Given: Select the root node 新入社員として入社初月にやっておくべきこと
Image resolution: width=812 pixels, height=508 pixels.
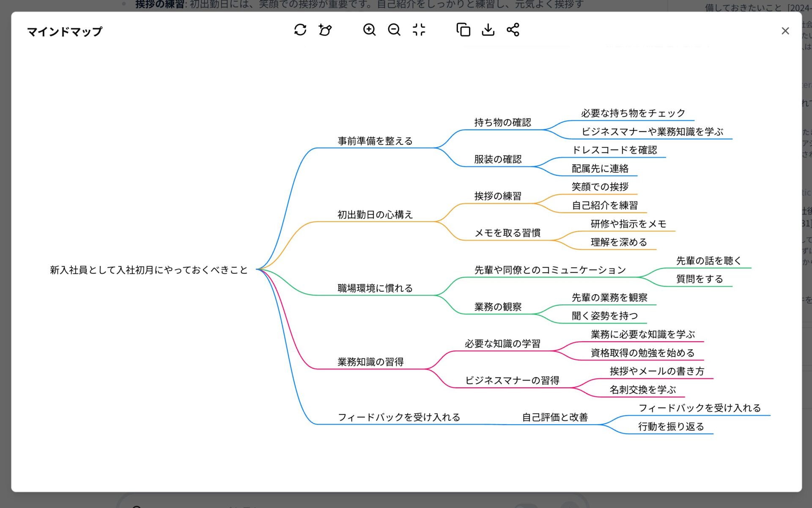Looking at the screenshot, I should click(x=148, y=270).
